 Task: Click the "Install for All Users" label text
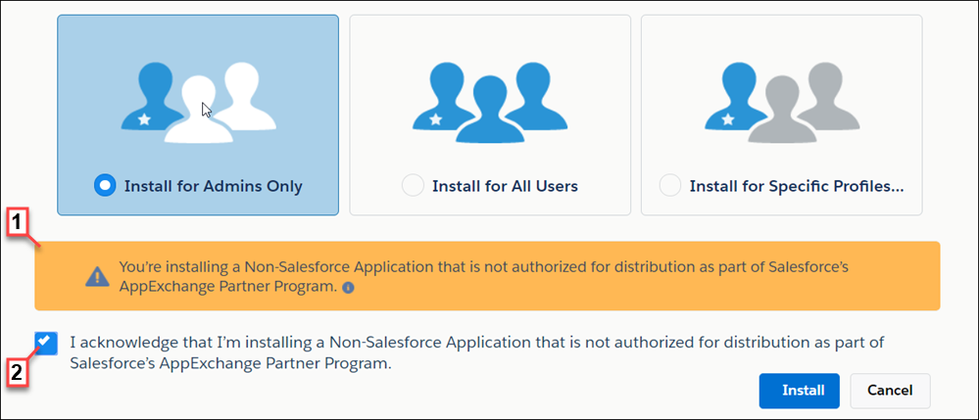(505, 185)
